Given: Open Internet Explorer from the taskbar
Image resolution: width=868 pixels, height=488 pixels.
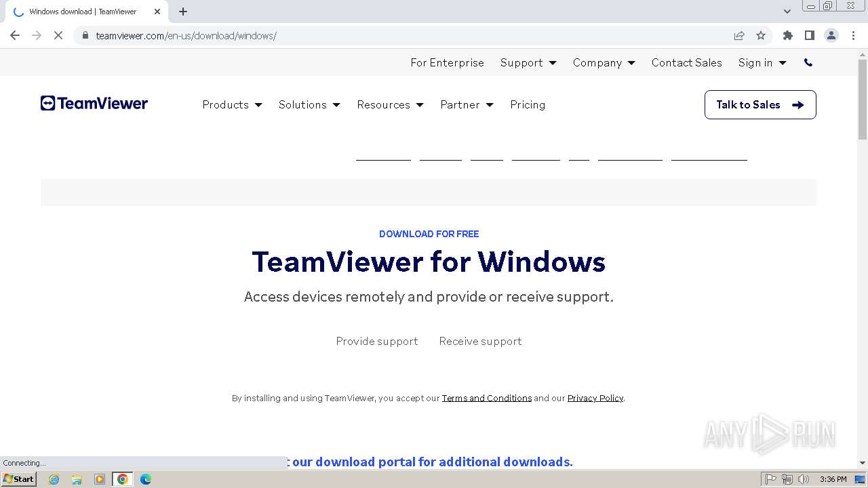Looking at the screenshot, I should (x=54, y=479).
